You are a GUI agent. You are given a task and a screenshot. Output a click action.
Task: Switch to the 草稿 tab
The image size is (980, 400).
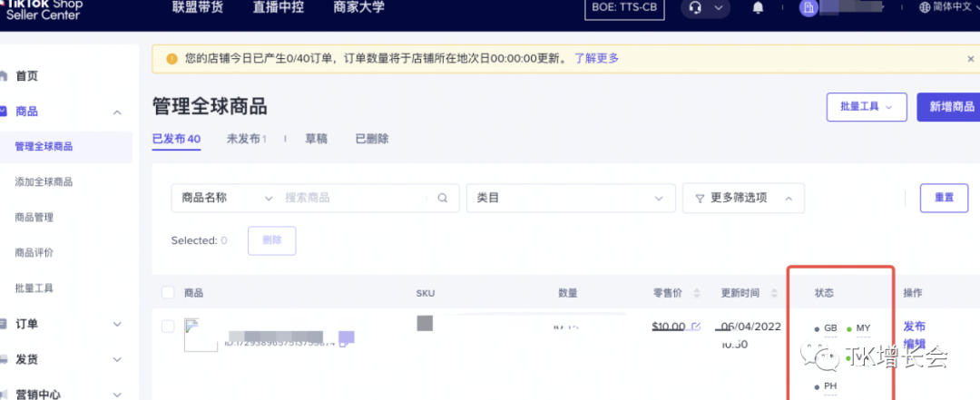click(x=316, y=139)
